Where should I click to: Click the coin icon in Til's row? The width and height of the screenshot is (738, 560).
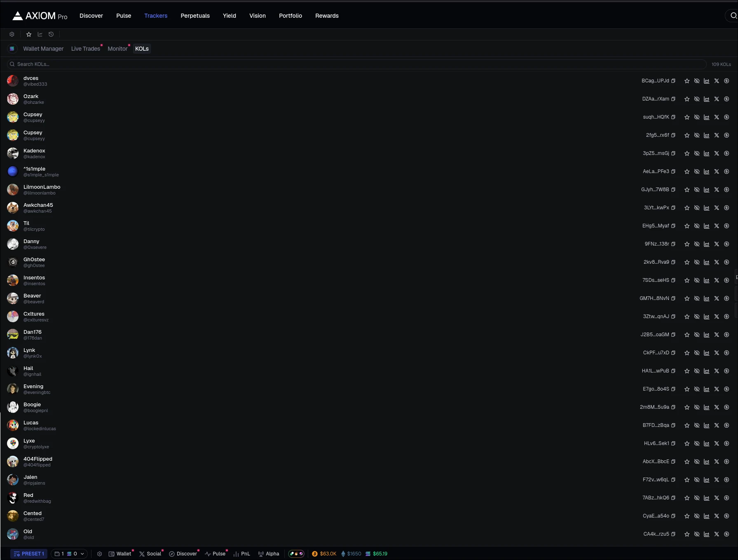tap(726, 226)
